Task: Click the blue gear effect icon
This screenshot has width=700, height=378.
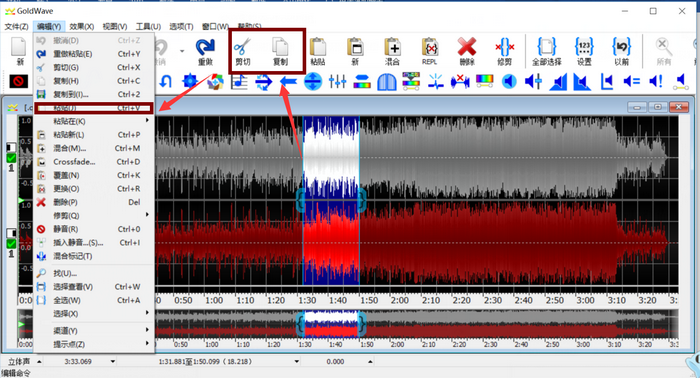Action: pyautogui.click(x=190, y=81)
